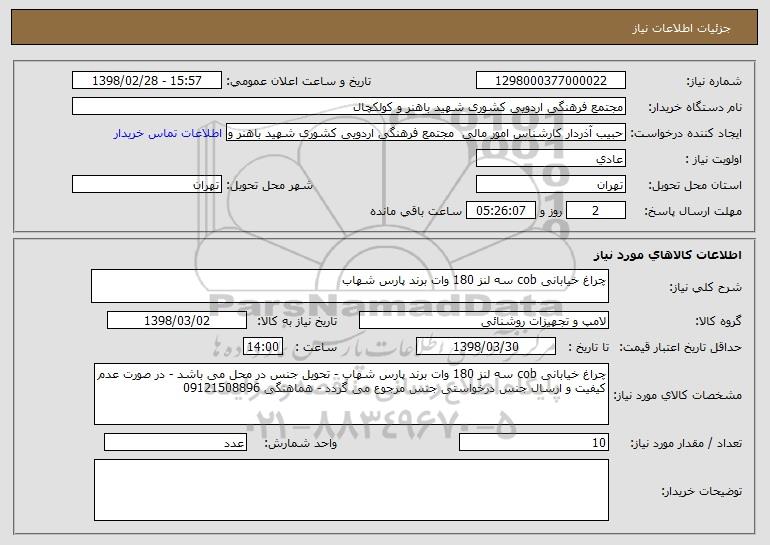
Task: Click the empty buyer notes text area
Action: [x=351, y=490]
